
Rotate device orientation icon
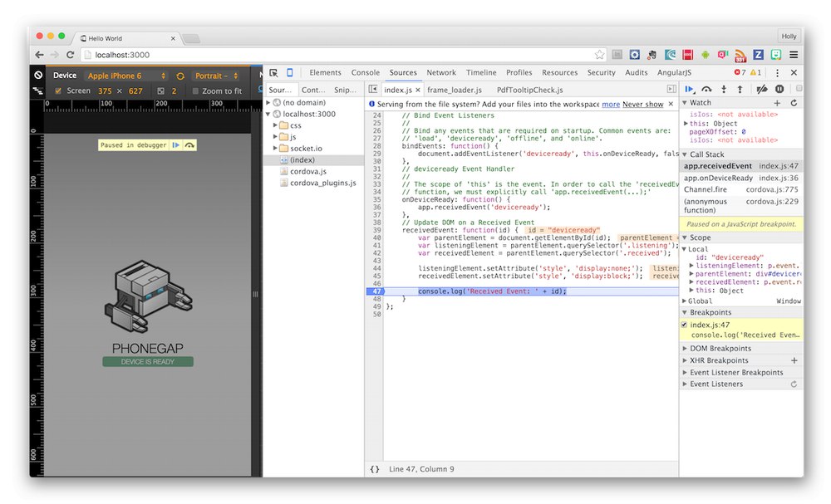tap(180, 76)
